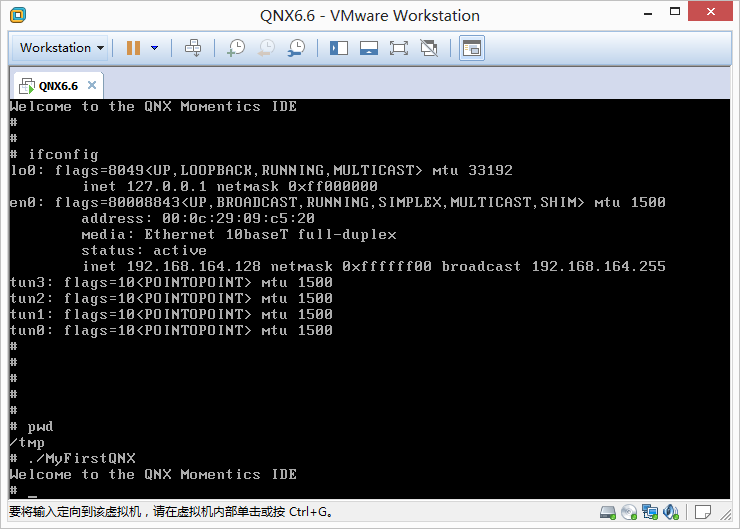Expand the power options arrow beside pause
The width and height of the screenshot is (740, 529).
click(154, 48)
